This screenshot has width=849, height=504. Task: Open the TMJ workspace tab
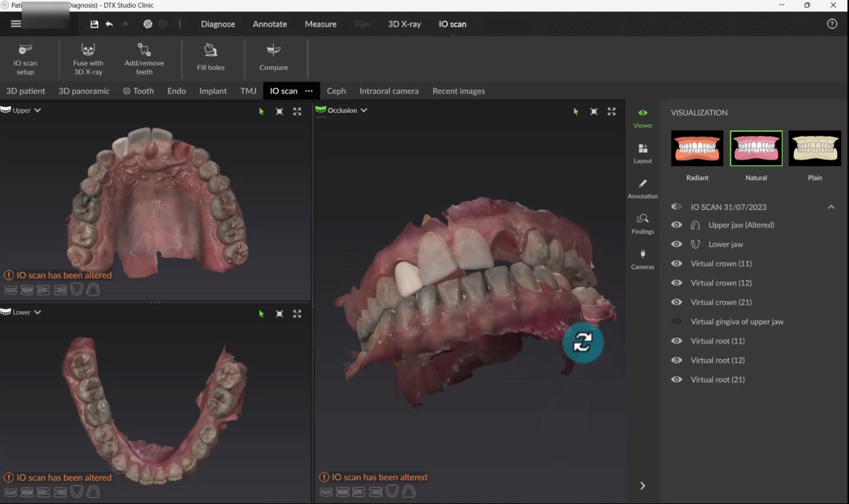[x=248, y=91]
